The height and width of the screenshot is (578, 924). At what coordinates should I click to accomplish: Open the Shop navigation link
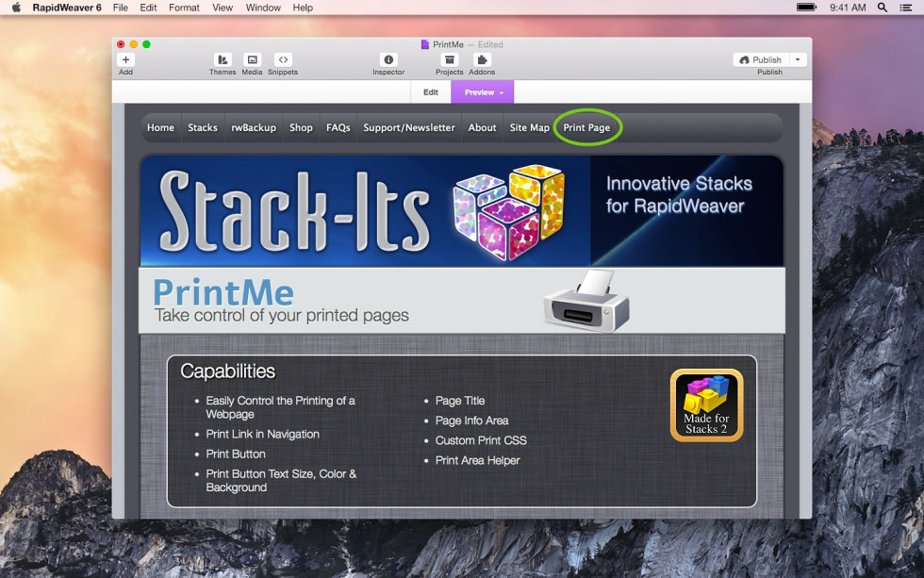tap(301, 127)
